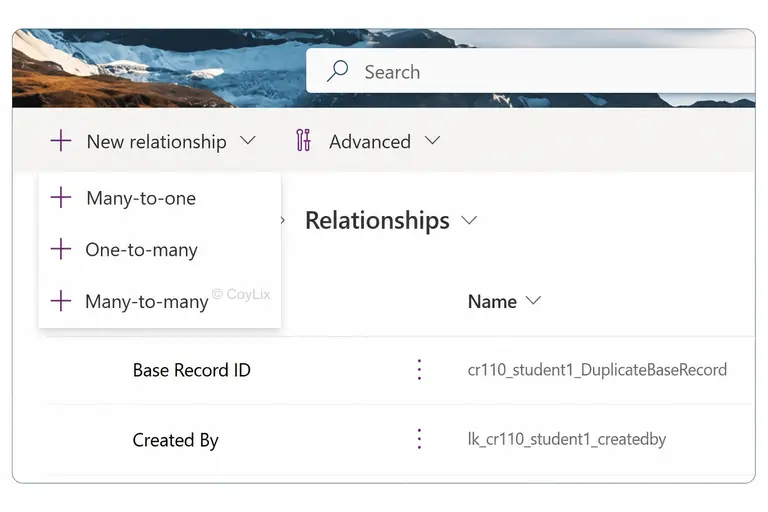This screenshot has width=768, height=512.
Task: Expand the New relationship dropdown chevron
Action: [248, 141]
